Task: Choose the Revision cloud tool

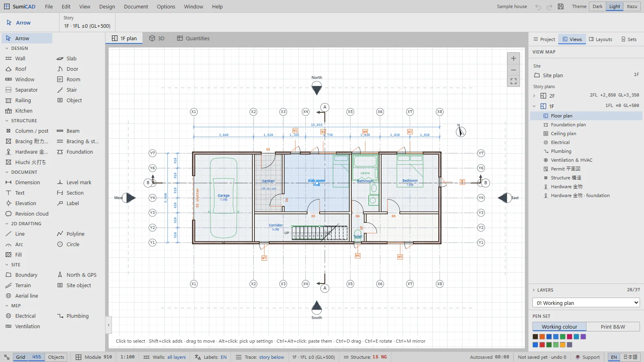Action: 27,214
